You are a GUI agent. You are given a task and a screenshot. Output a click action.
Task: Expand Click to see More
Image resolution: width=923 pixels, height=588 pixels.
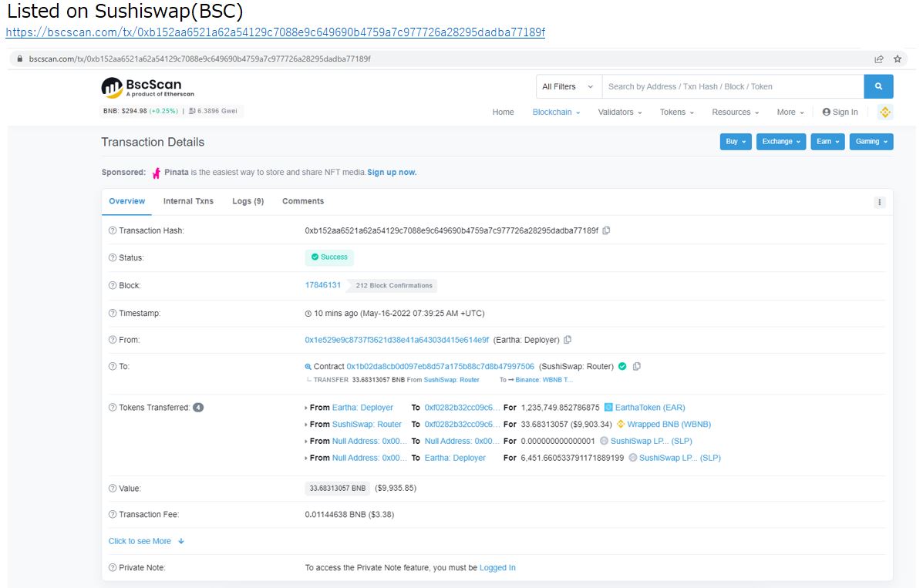pos(146,541)
